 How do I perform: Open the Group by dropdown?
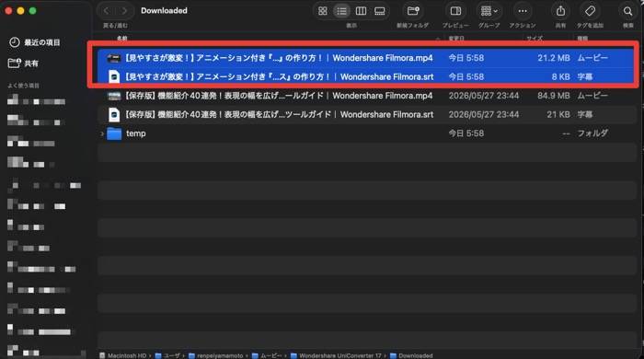[x=489, y=11]
